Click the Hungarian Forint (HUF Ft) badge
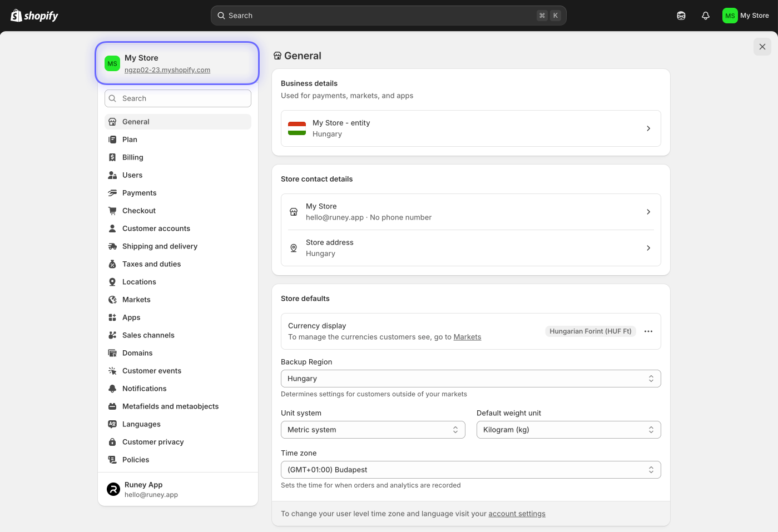Screen dimensions: 778x532 coord(591,331)
